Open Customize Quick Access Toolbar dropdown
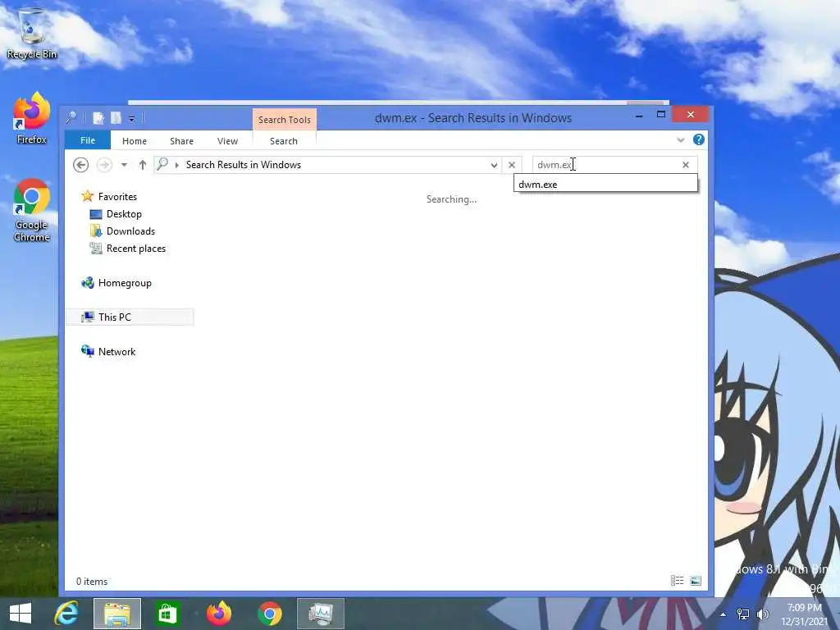The height and width of the screenshot is (630, 840). click(x=132, y=118)
